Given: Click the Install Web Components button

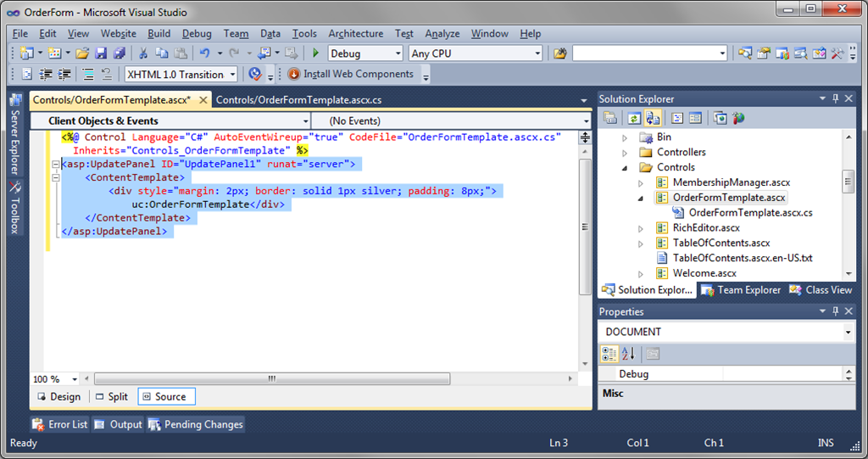Looking at the screenshot, I should click(x=350, y=74).
